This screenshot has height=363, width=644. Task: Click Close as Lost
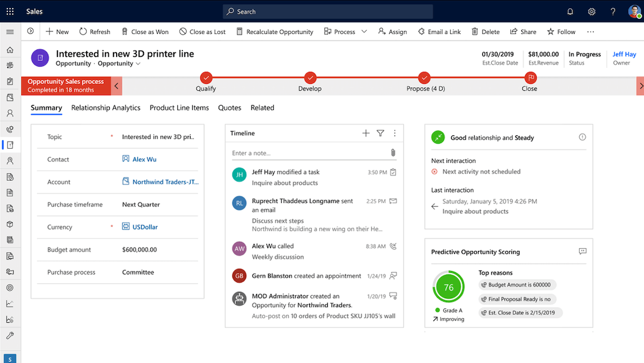[203, 32]
